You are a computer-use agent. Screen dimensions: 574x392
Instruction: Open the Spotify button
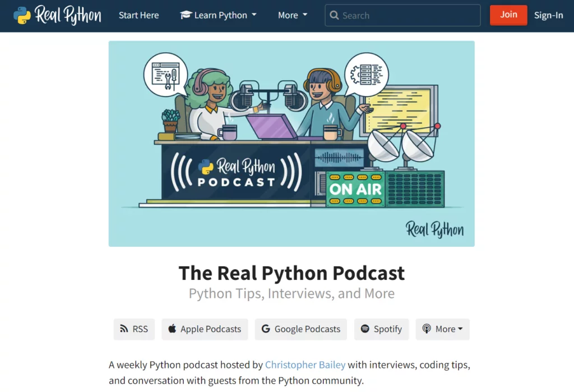point(381,329)
